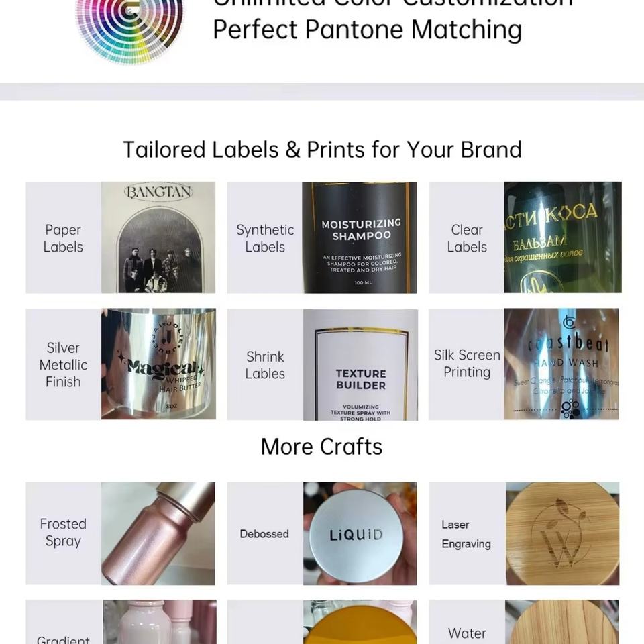Image resolution: width=644 pixels, height=644 pixels.
Task: Open the BANGTAN paper label photo
Action: (x=158, y=237)
